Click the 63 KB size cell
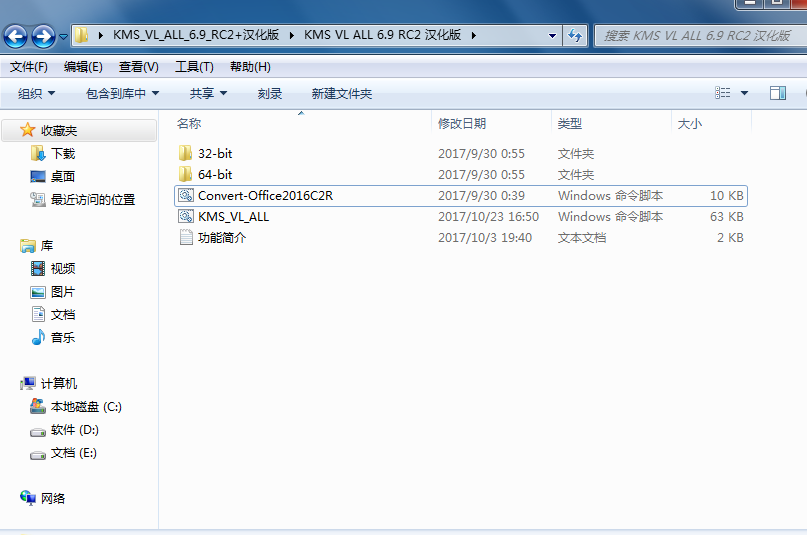This screenshot has height=535, width=807. [727, 217]
